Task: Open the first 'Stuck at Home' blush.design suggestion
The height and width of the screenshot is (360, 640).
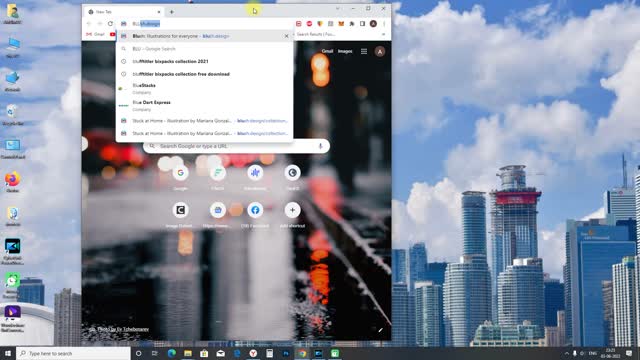Action: [x=204, y=121]
